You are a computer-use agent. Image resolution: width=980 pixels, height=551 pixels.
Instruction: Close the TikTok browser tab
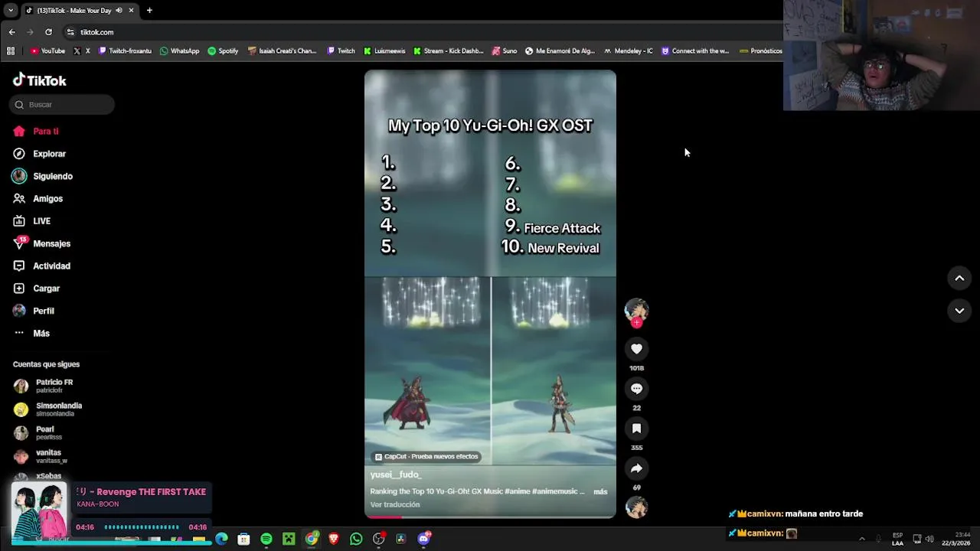pos(131,11)
